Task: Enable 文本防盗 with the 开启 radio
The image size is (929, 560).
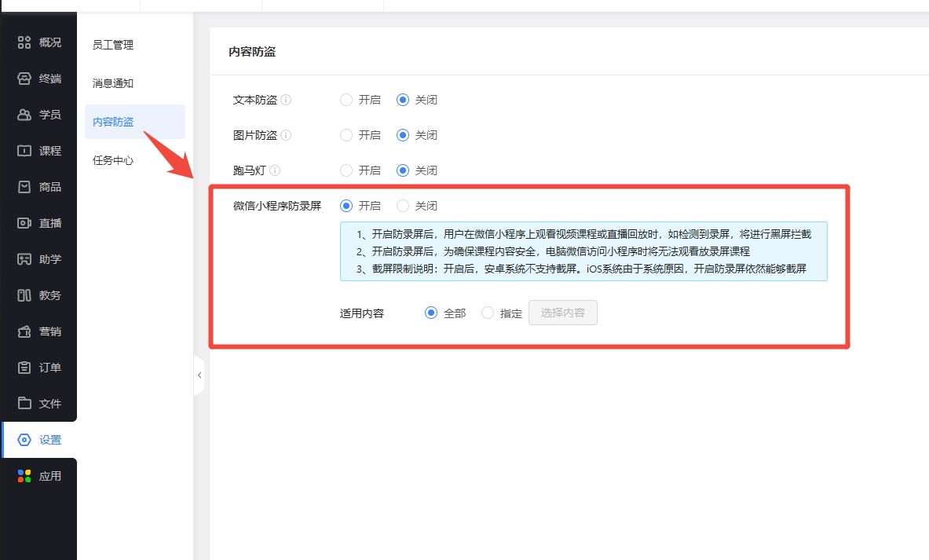Action: click(x=346, y=100)
